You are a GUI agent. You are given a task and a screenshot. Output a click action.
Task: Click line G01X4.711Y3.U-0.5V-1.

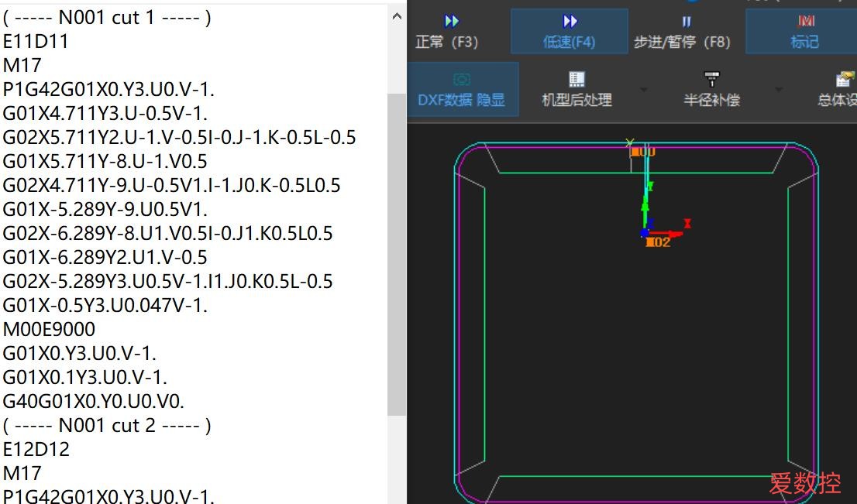click(x=105, y=114)
